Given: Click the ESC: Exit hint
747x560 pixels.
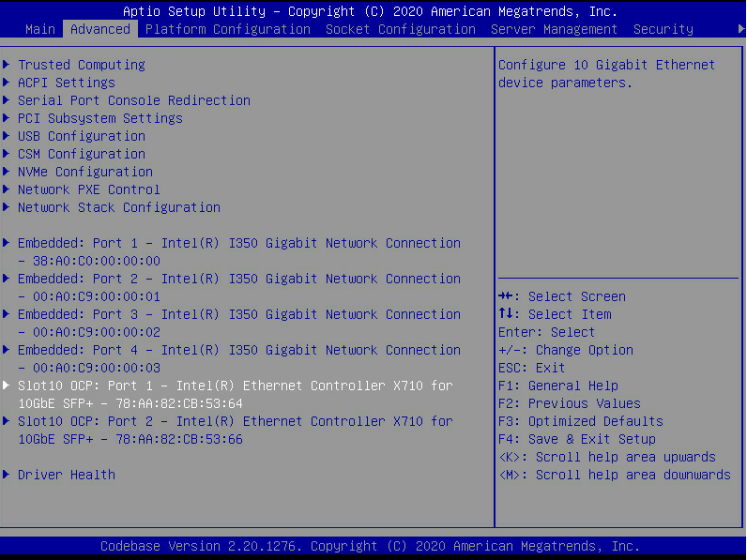Looking at the screenshot, I should click(x=532, y=368).
